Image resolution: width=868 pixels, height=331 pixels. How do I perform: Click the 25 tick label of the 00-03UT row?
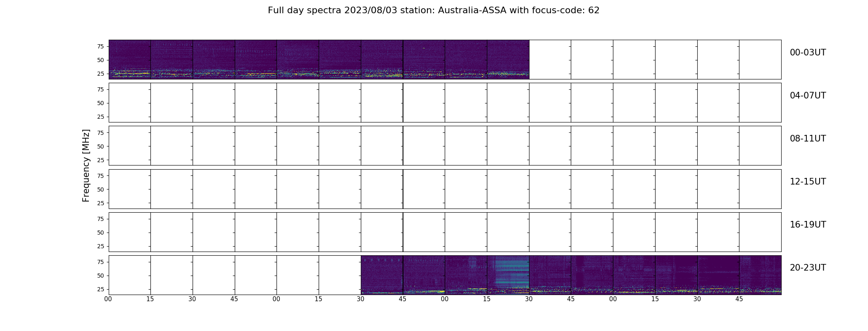pyautogui.click(x=100, y=74)
